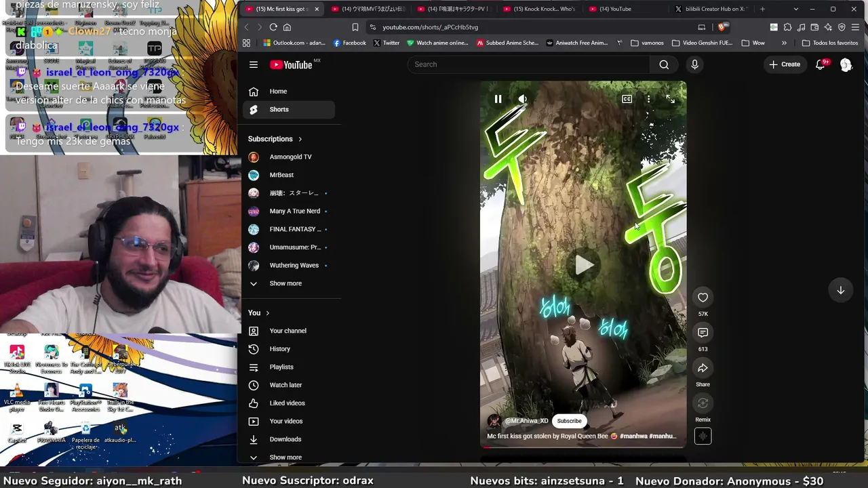This screenshot has width=868, height=488.
Task: Start voice search with the microphone
Action: pyautogui.click(x=694, y=64)
